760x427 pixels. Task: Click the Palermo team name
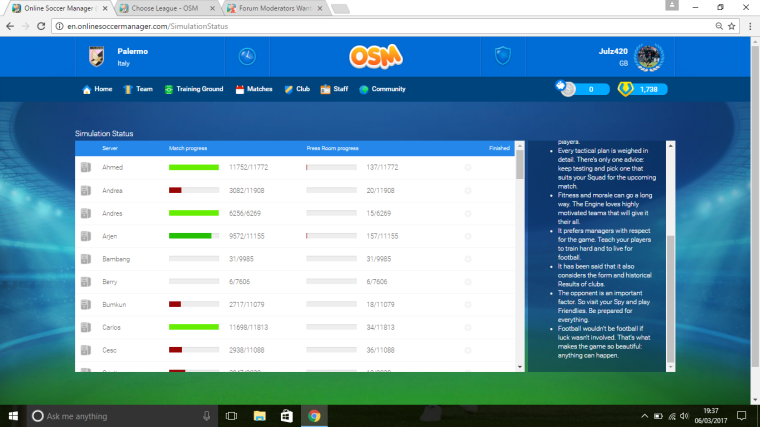click(x=132, y=51)
